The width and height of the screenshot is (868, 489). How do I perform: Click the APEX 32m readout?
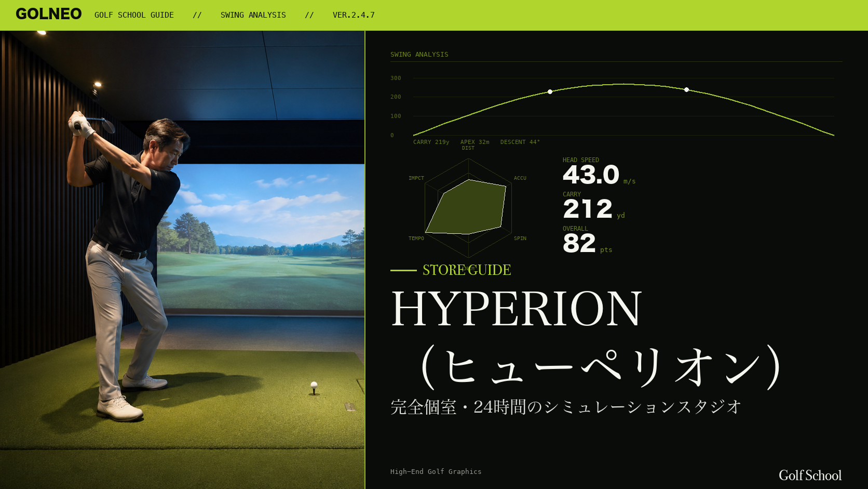tap(474, 142)
